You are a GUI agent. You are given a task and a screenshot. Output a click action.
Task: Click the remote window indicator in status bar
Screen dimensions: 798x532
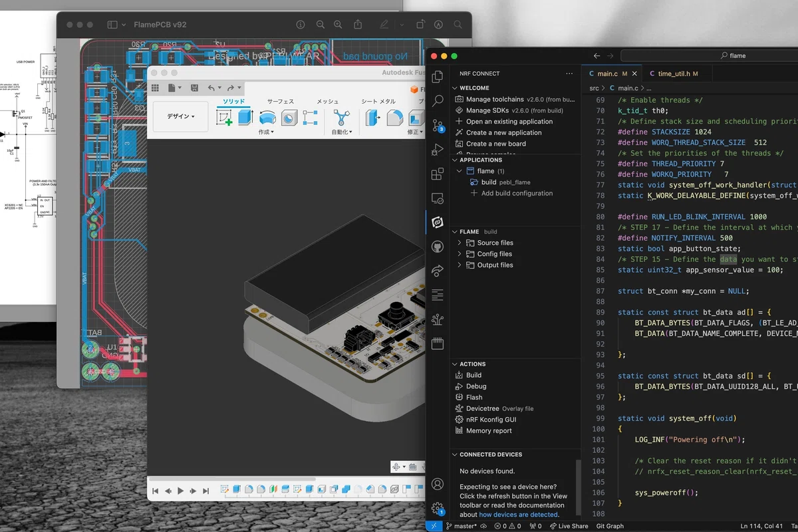[x=433, y=526]
